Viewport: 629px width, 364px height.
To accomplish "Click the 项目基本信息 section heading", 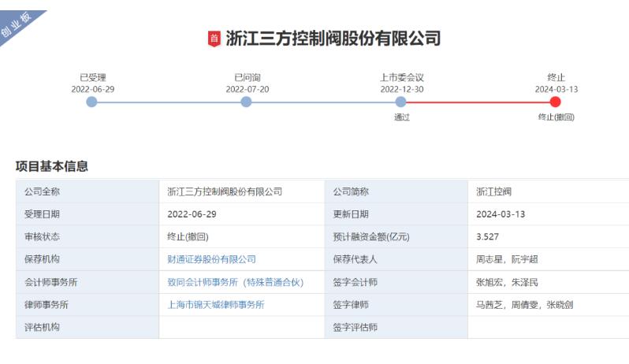I will click(x=52, y=166).
